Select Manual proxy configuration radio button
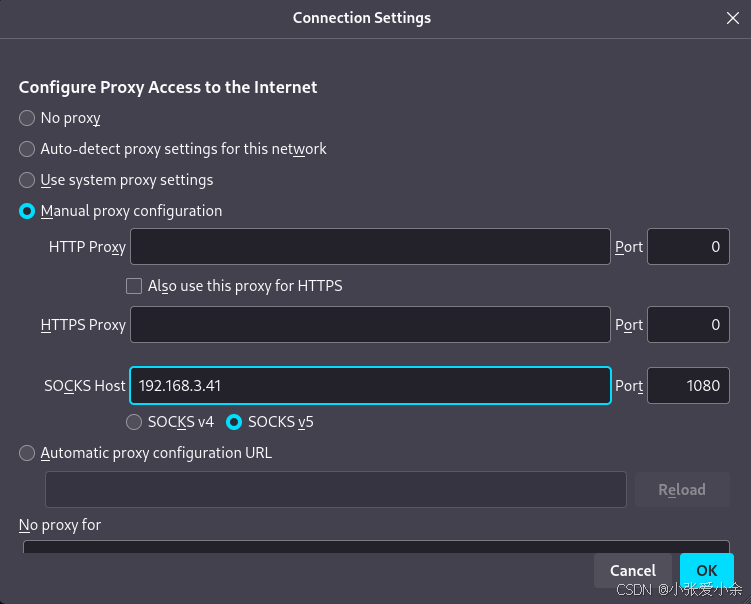751x604 pixels. click(27, 211)
